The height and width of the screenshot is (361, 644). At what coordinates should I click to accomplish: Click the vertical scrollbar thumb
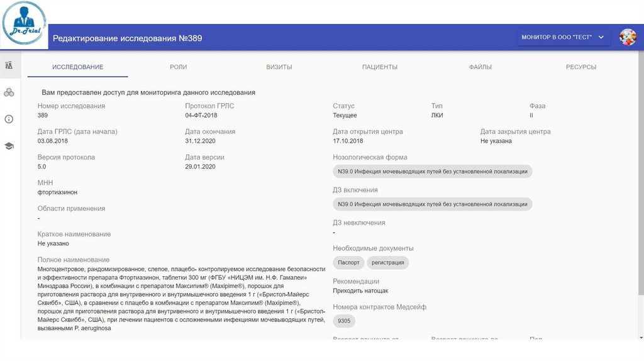tap(641, 172)
